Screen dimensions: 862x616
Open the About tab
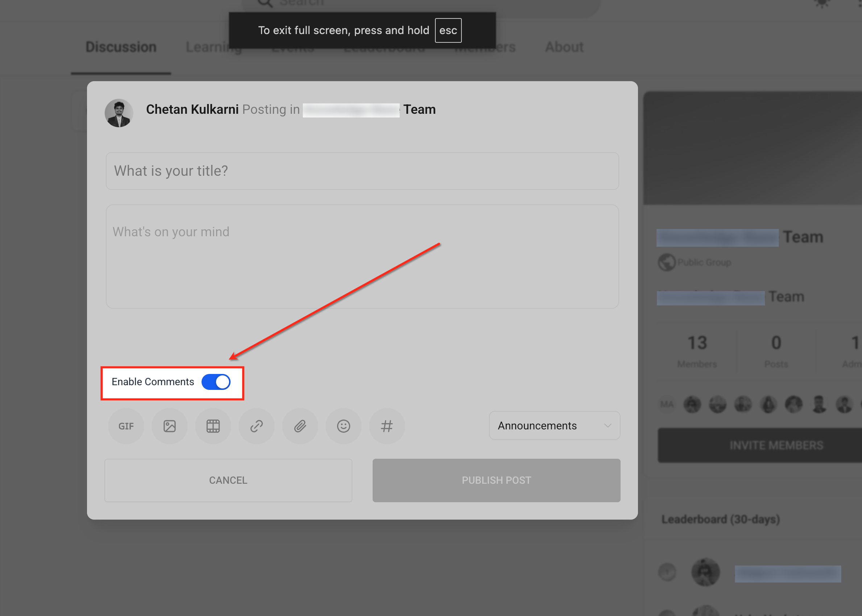click(564, 47)
